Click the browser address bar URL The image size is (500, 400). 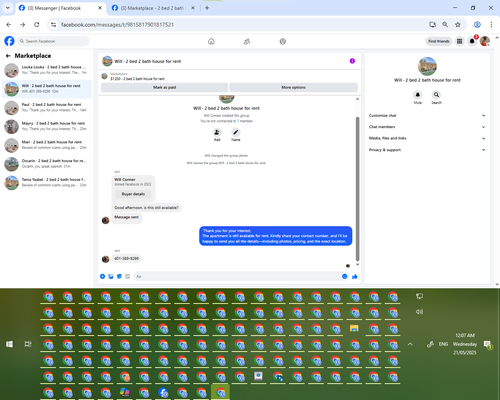click(117, 25)
